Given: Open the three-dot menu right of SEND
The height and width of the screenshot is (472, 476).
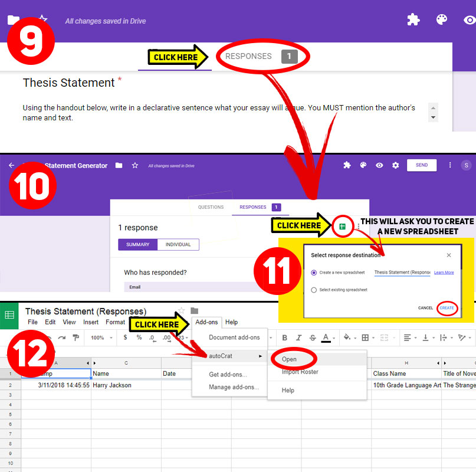Looking at the screenshot, I should [450, 165].
